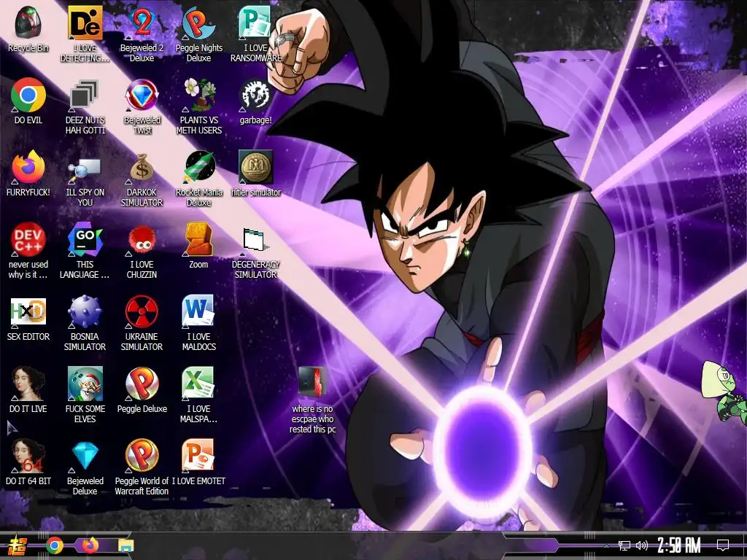The image size is (747, 560).
Task: Open the portrait shortcut labeled DO IT 64 BIT
Action: pyautogui.click(x=28, y=456)
